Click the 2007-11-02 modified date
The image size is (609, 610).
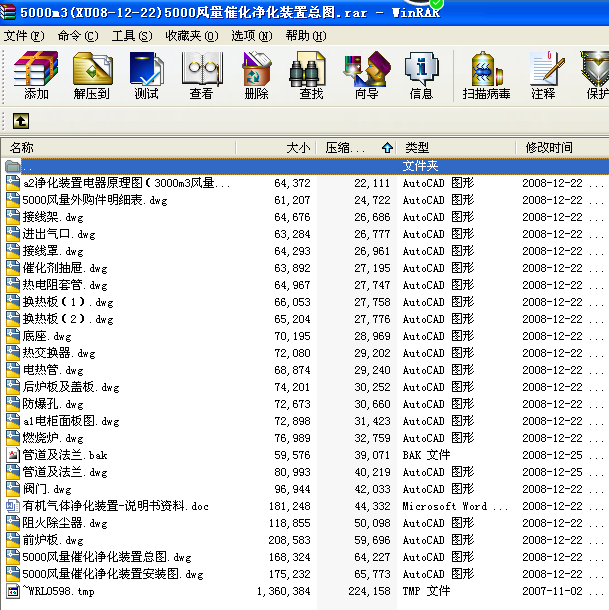click(553, 591)
